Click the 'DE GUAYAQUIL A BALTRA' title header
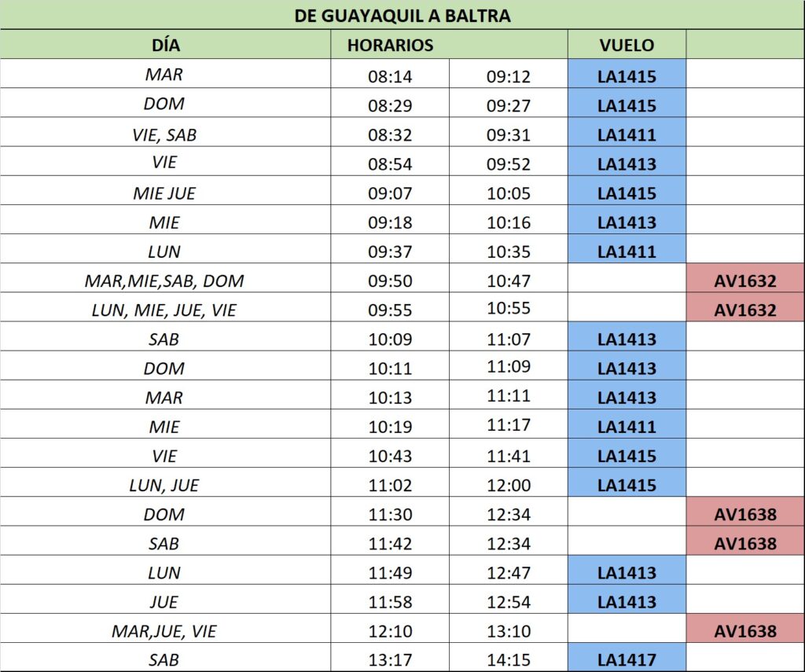Image resolution: width=805 pixels, height=672 pixels. pos(402,15)
